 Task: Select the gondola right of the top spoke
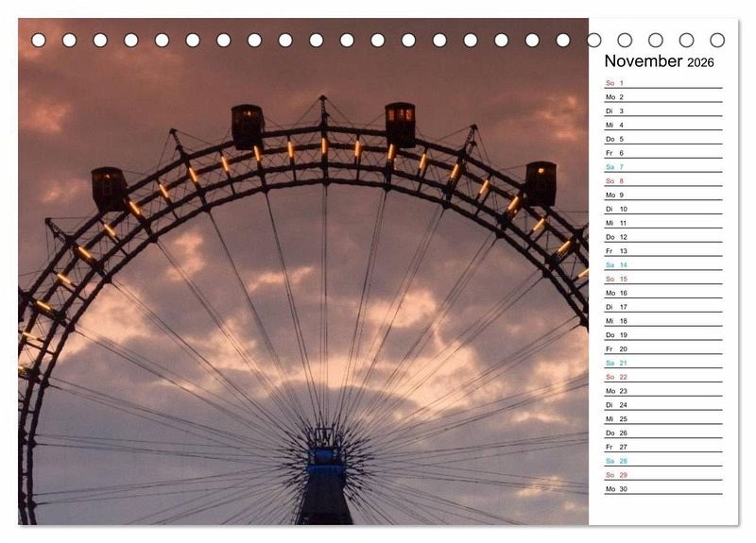(400, 124)
